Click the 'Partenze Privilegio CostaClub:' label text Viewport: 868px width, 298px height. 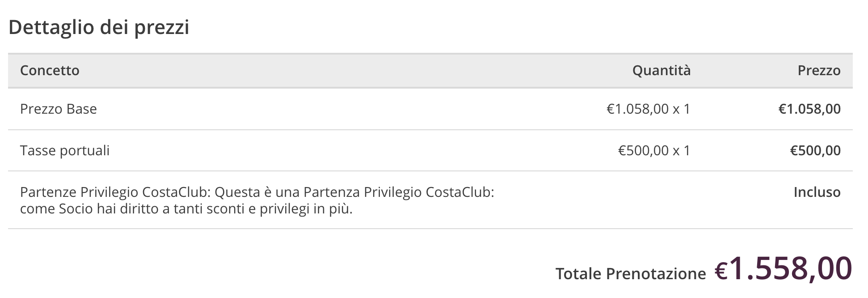coord(115,192)
